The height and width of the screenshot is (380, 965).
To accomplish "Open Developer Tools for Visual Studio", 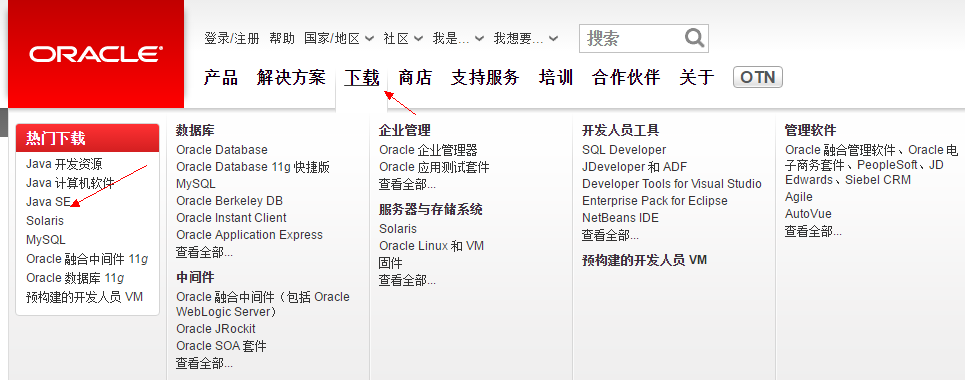I will tap(672, 184).
